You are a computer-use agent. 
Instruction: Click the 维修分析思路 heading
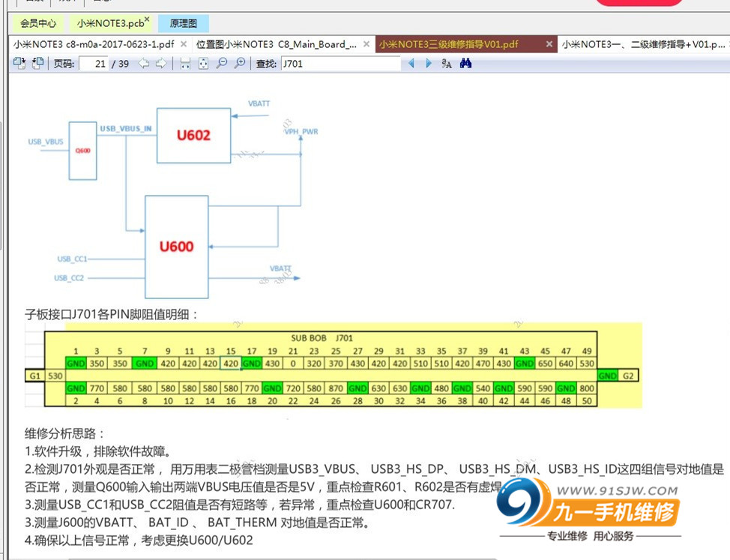pos(64,434)
